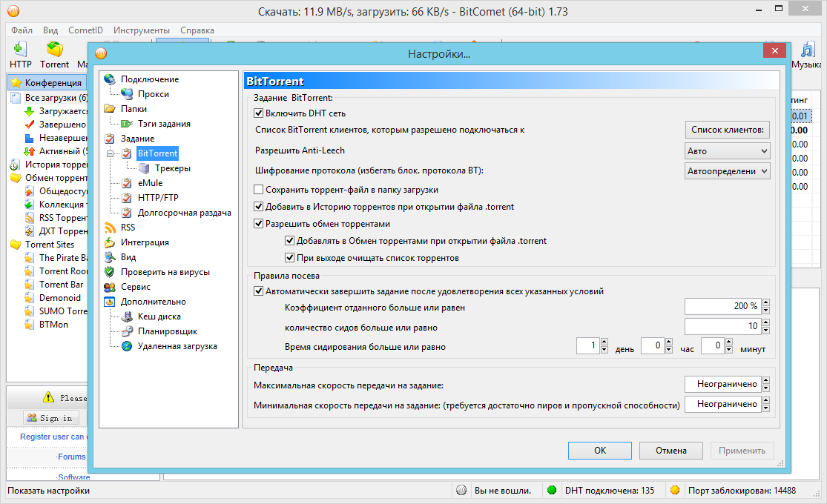Toggle Добавить в Историю торрентов checkbox
The image size is (827, 504).
[x=258, y=207]
